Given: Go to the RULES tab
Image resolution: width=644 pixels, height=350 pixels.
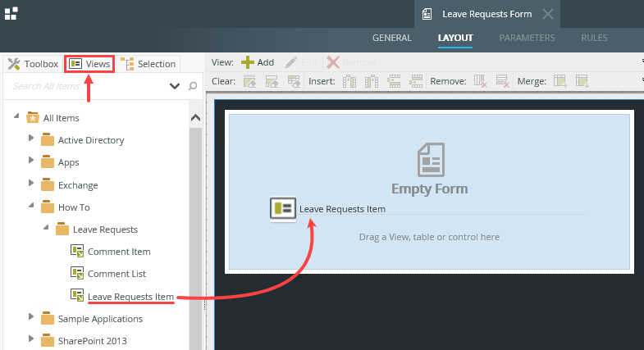Looking at the screenshot, I should pos(594,38).
